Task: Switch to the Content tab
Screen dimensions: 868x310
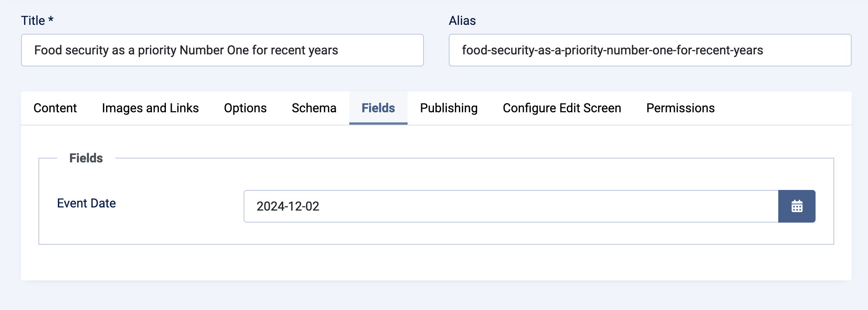Action: (x=55, y=108)
